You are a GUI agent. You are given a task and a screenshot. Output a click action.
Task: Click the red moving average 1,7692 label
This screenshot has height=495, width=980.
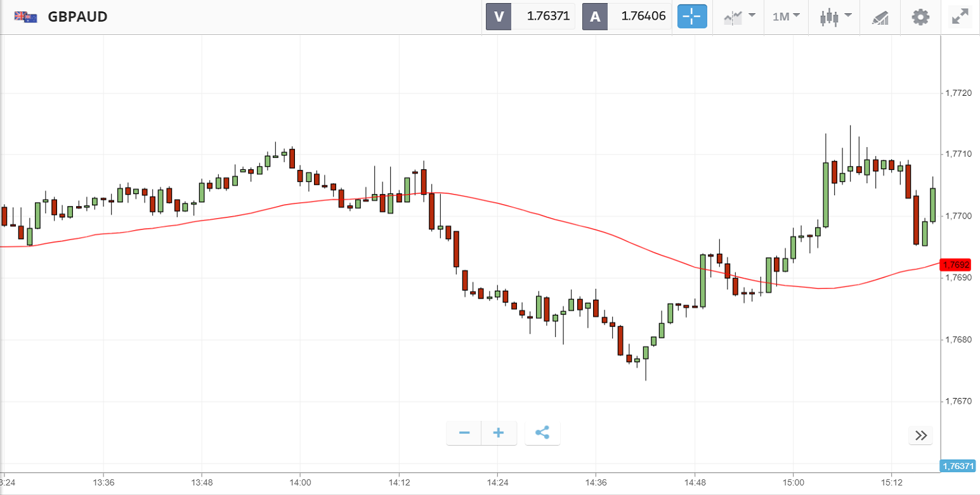pyautogui.click(x=957, y=265)
